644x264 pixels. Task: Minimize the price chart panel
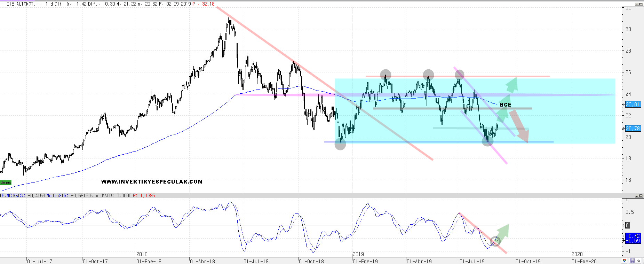[x=637, y=4]
